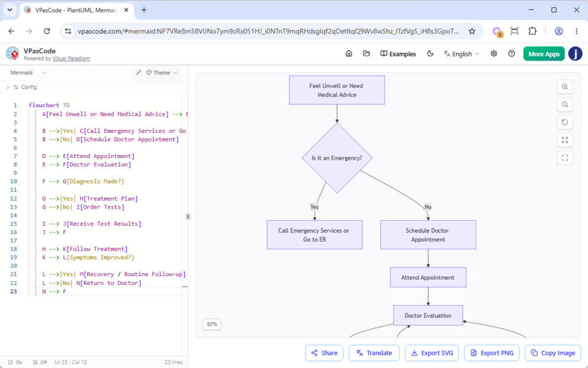This screenshot has height=368, width=588.
Task: Open the browser extensions puzzle icon
Action: [532, 31]
